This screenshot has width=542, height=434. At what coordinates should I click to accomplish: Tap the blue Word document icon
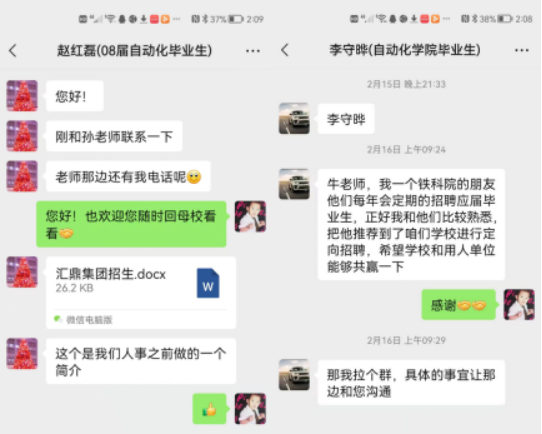tap(208, 283)
